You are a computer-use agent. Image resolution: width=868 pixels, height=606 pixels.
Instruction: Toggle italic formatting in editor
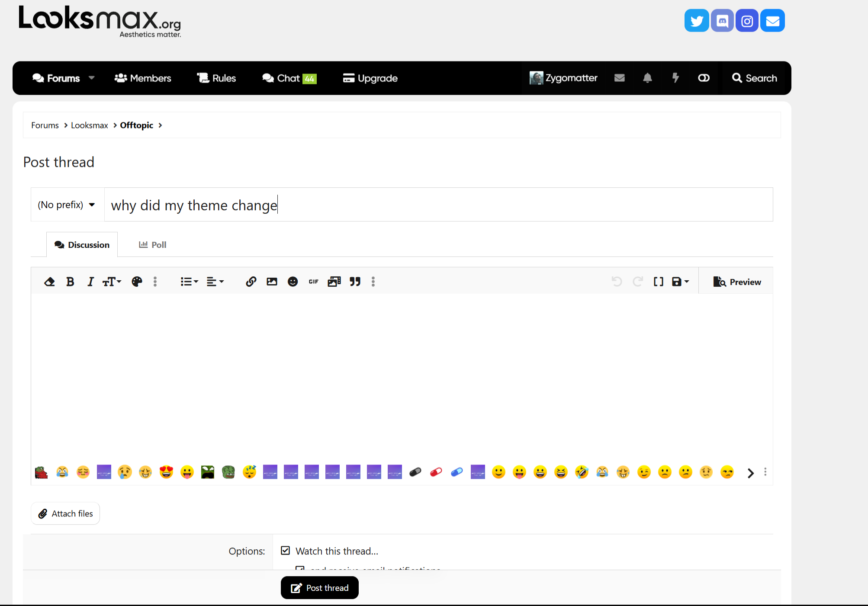click(x=90, y=282)
